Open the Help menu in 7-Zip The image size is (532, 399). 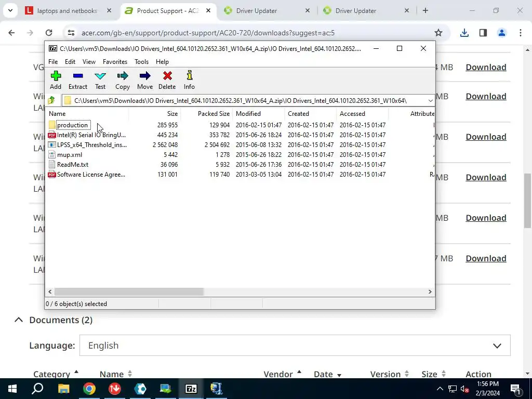pos(162,61)
